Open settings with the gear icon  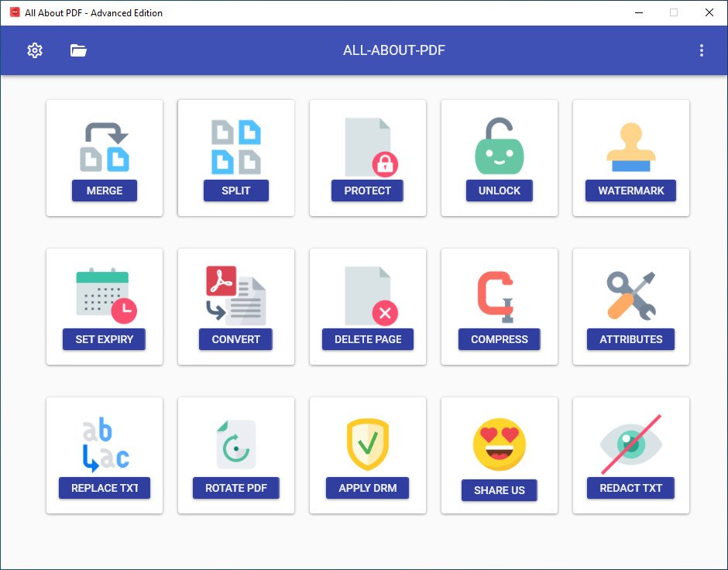35,50
